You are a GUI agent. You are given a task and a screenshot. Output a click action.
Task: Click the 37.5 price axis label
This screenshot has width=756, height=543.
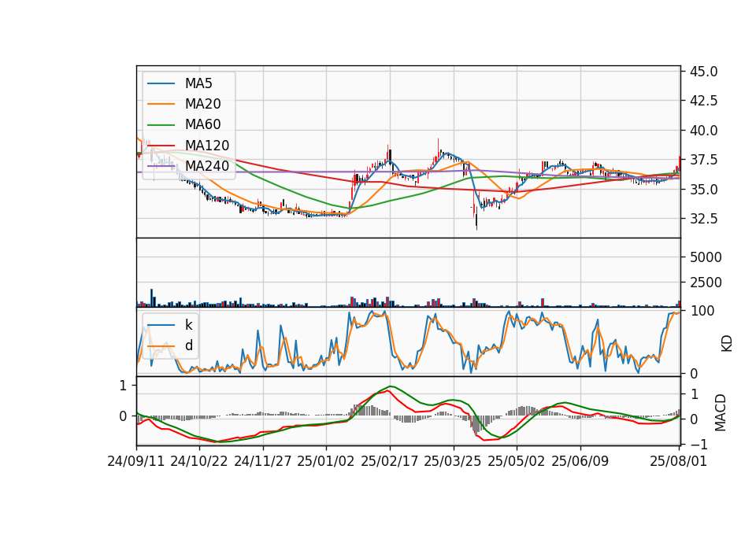pyautogui.click(x=704, y=160)
